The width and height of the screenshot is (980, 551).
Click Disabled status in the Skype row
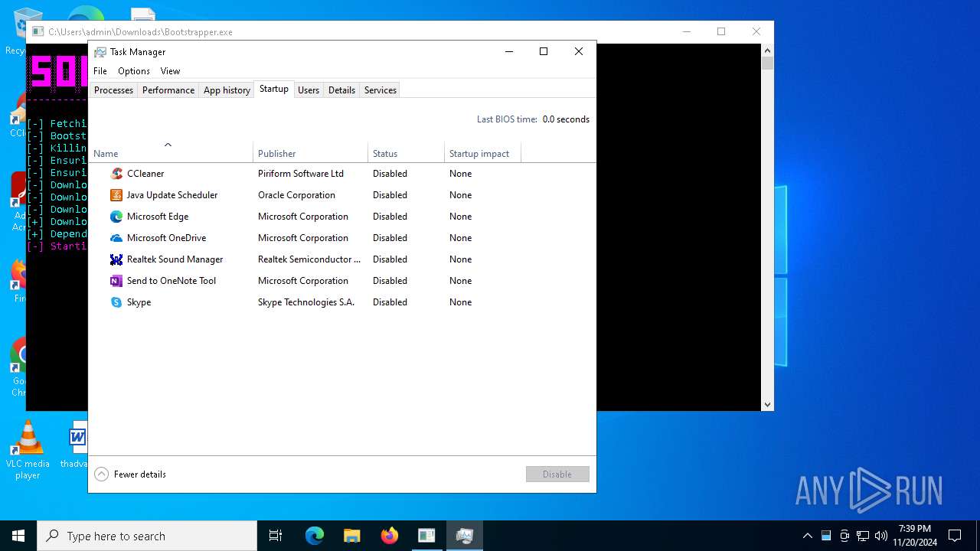390,302
